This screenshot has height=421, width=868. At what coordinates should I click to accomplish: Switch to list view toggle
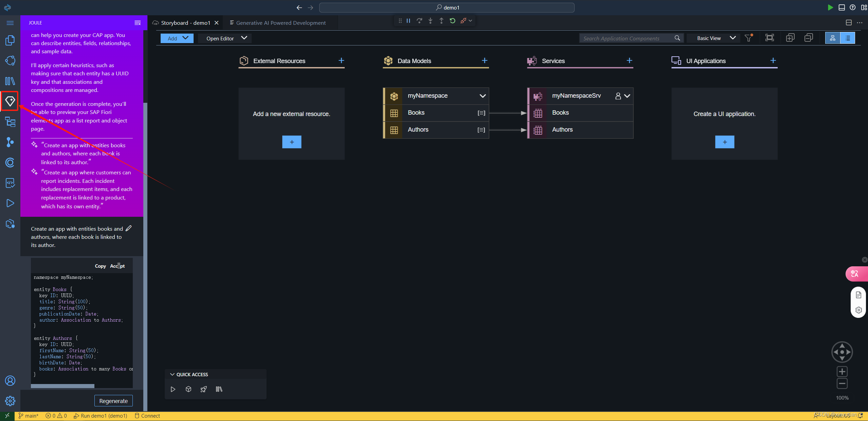pos(848,38)
